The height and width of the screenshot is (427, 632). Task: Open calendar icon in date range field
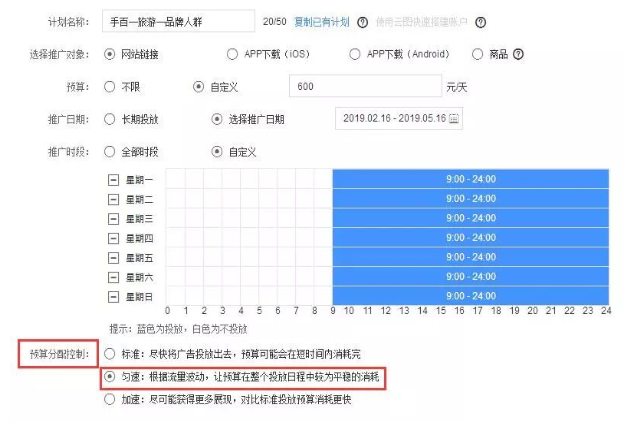454,119
